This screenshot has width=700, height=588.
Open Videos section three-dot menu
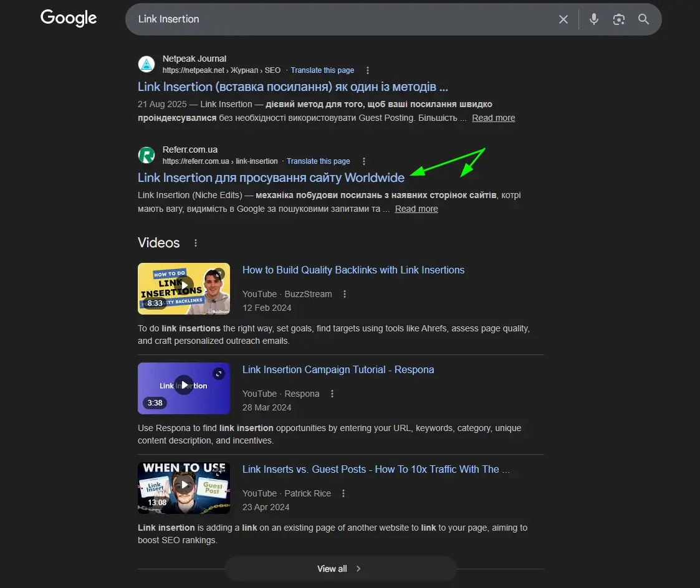coord(196,243)
